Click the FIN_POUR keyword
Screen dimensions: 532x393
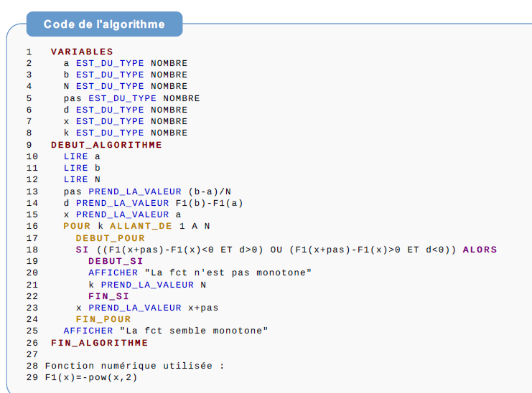[103, 319]
